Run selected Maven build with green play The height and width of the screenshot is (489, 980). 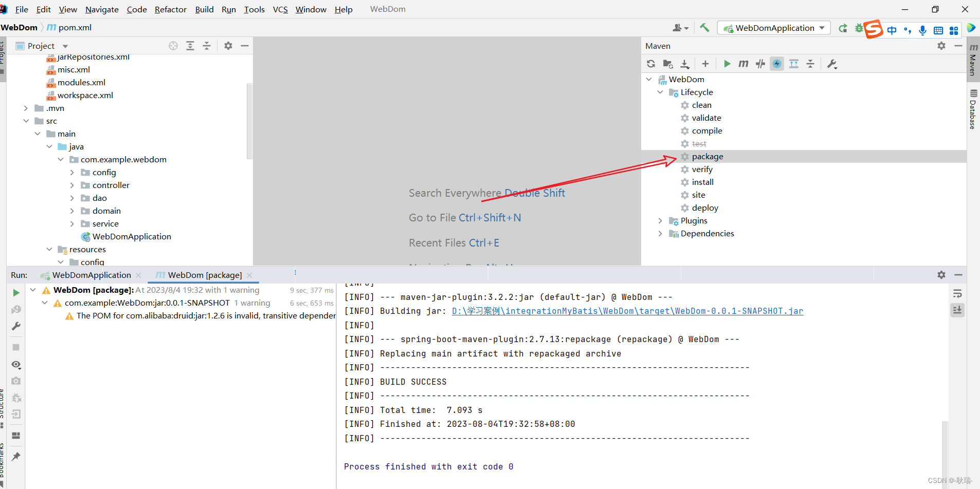coord(727,64)
